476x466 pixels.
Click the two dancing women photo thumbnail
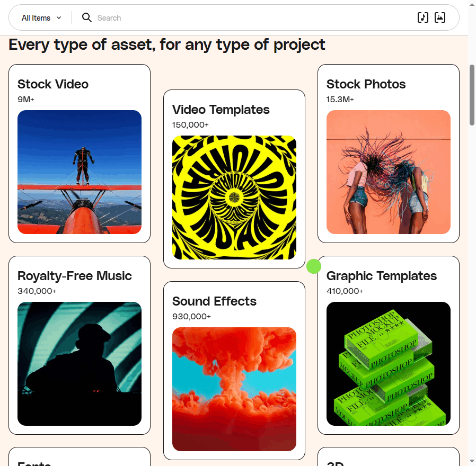pyautogui.click(x=389, y=172)
